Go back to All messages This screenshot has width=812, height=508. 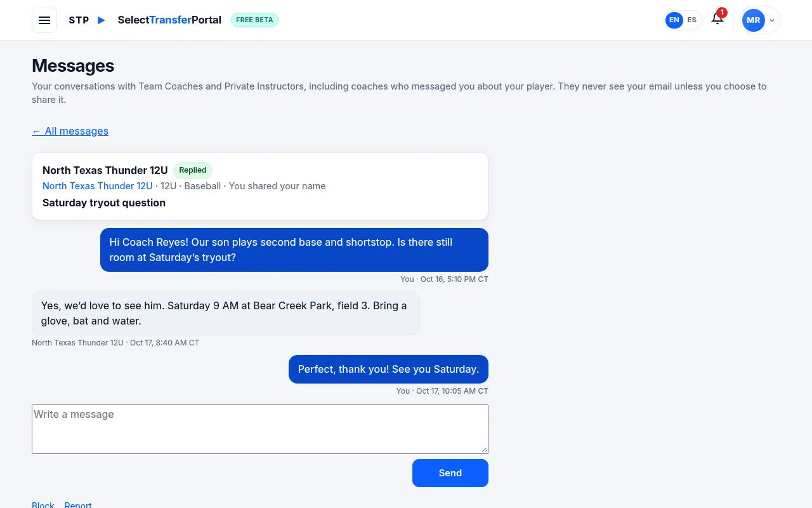[70, 131]
